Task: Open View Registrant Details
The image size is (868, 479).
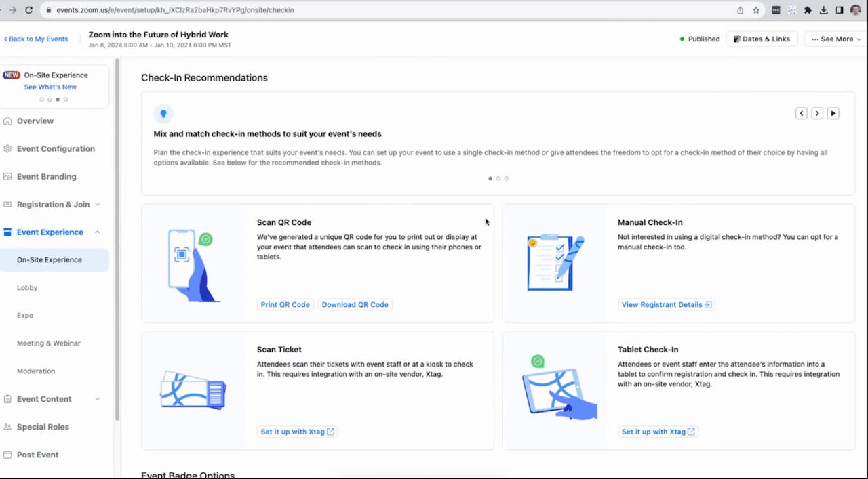Action: 666,304
